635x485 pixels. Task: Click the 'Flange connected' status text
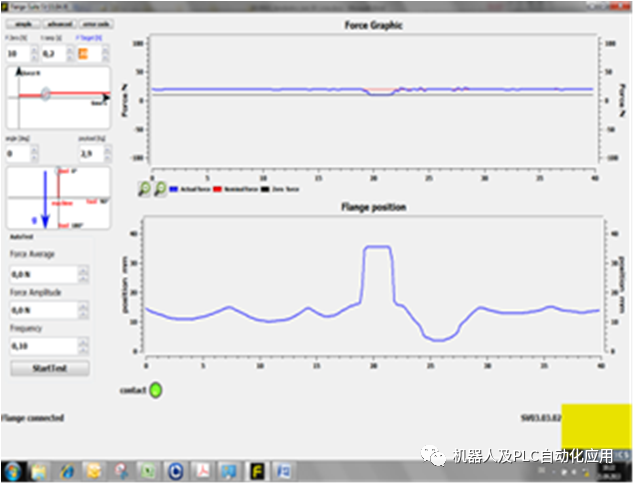32,418
